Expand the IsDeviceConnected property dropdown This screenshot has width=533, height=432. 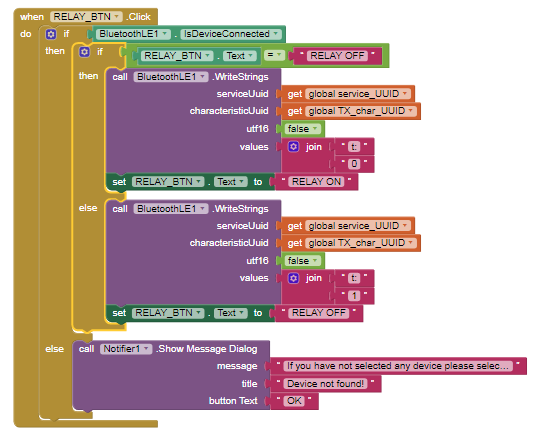point(276,34)
